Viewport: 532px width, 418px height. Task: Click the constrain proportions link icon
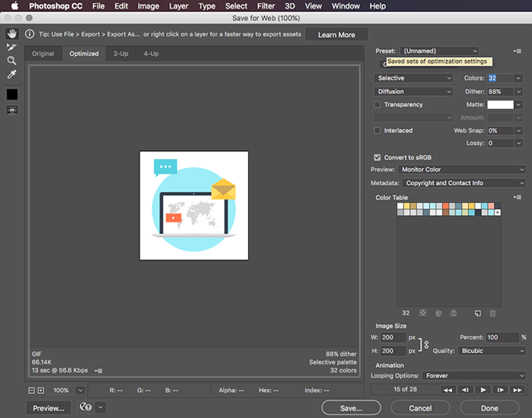coord(426,344)
